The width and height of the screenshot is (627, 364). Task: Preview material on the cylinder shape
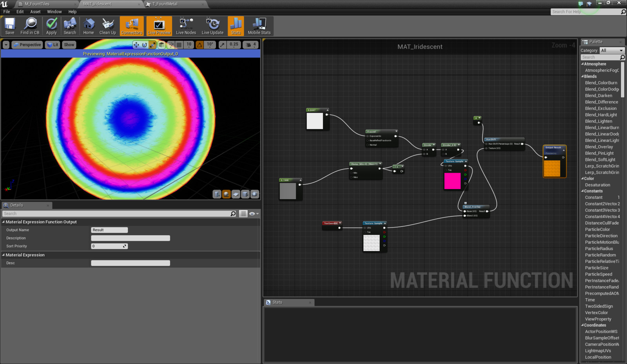[x=217, y=194]
